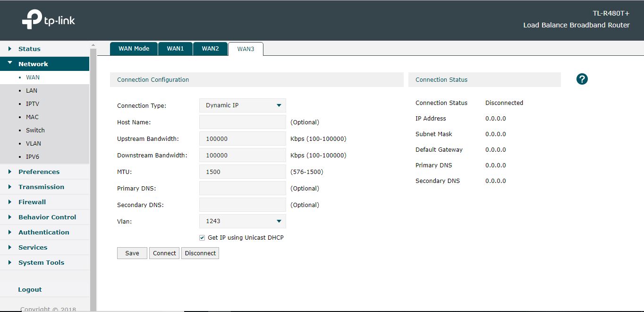
Task: Expand the Firewall sidebar arrow
Action: (x=10, y=202)
